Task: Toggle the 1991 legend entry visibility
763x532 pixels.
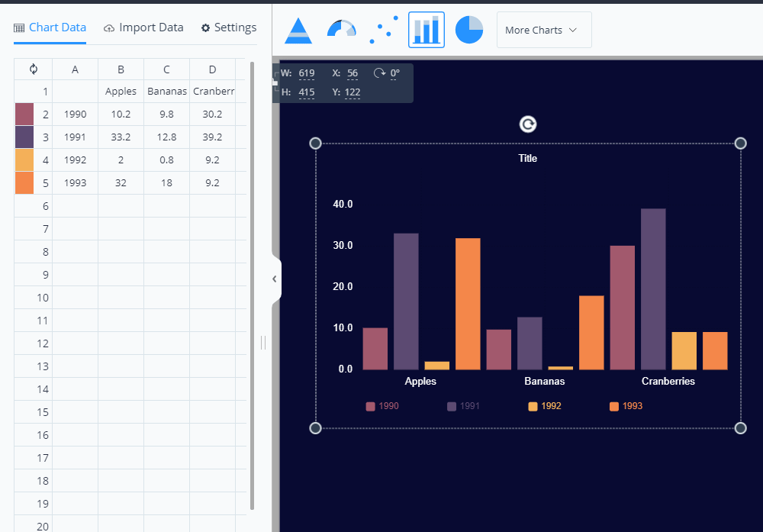Action: (463, 406)
